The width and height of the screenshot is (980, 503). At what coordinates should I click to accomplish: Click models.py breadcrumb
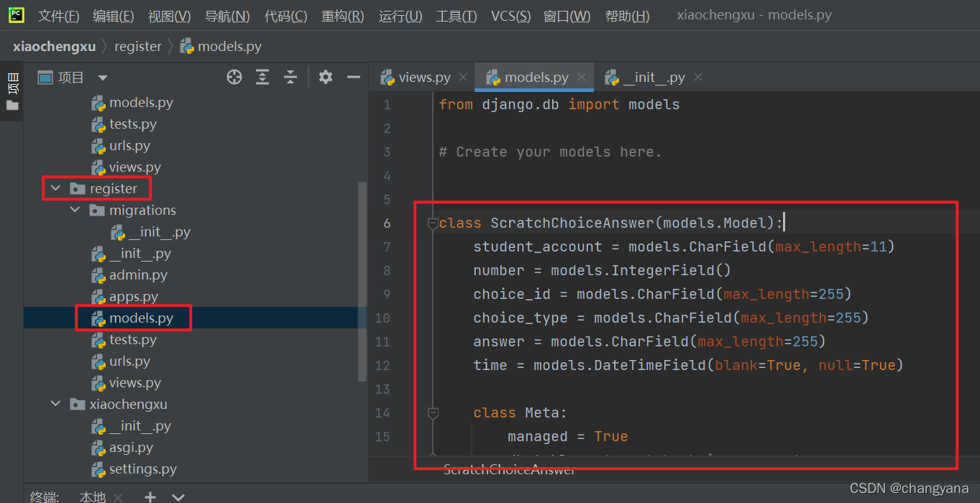click(x=221, y=47)
